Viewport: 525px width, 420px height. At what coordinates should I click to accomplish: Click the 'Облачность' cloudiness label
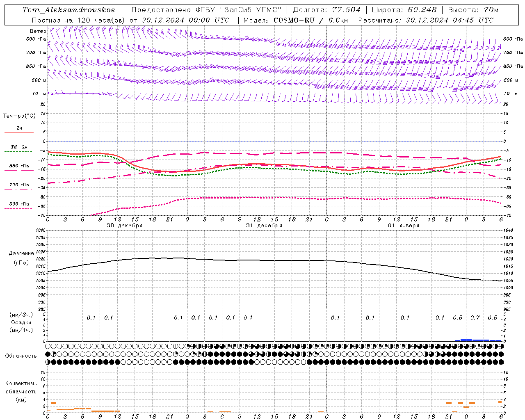21,356
